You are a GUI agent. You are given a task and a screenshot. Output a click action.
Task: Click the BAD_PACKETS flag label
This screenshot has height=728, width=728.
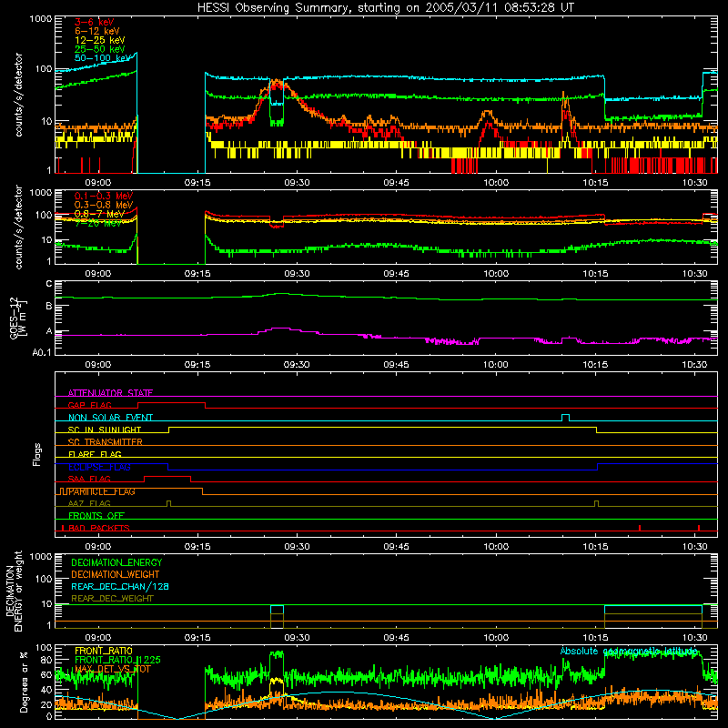point(99,528)
